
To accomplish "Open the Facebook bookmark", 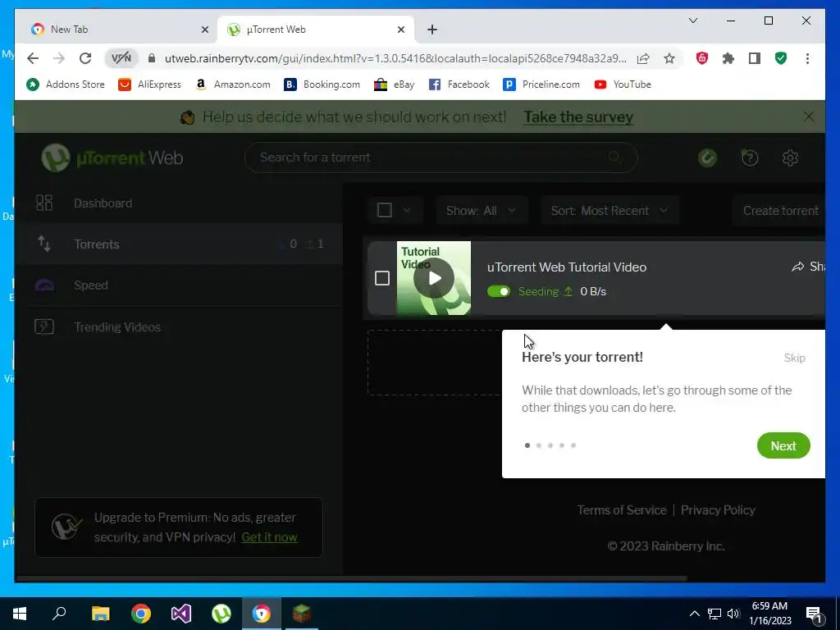I will tap(459, 84).
